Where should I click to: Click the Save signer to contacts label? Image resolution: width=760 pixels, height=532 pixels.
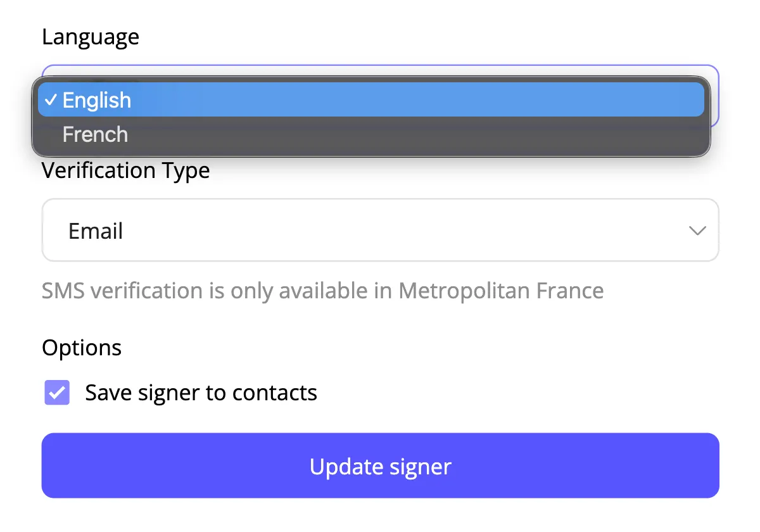[200, 393]
